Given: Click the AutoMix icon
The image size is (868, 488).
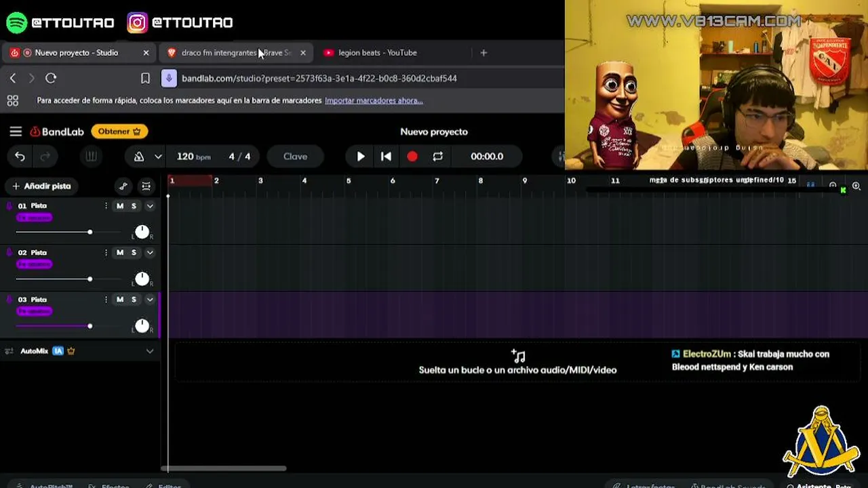Looking at the screenshot, I should click(x=9, y=351).
